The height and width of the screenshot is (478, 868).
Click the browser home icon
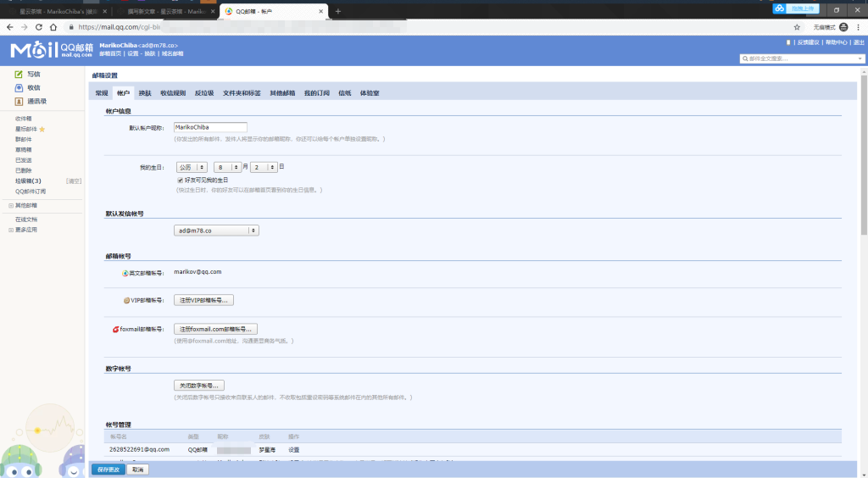click(x=53, y=27)
